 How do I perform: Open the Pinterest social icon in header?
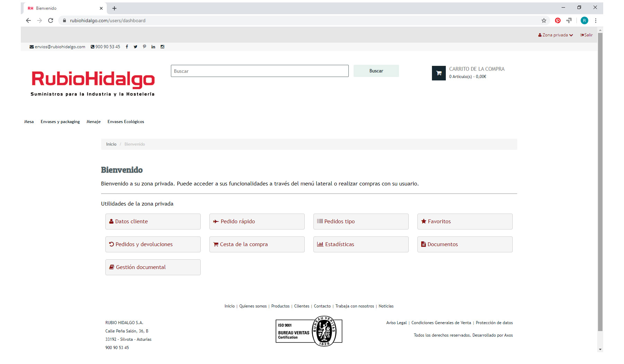pyautogui.click(x=145, y=47)
